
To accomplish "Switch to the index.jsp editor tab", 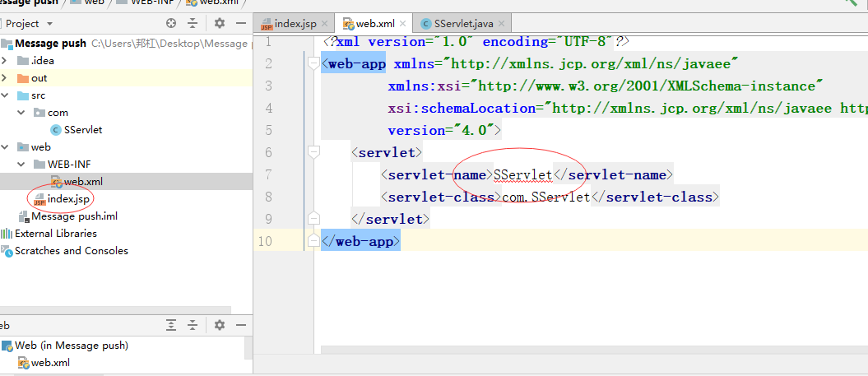I will click(x=295, y=24).
